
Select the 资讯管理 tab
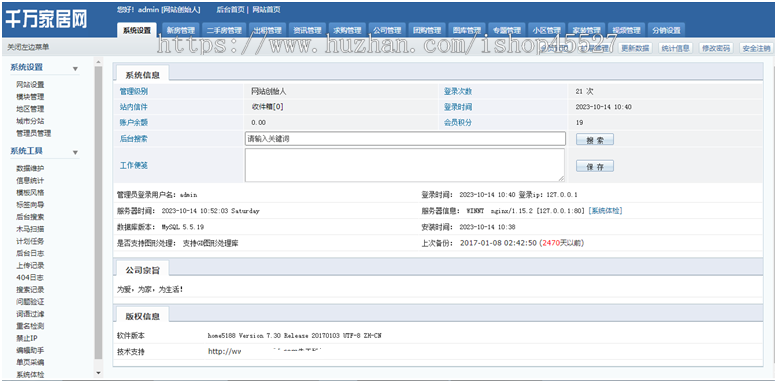coord(307,30)
